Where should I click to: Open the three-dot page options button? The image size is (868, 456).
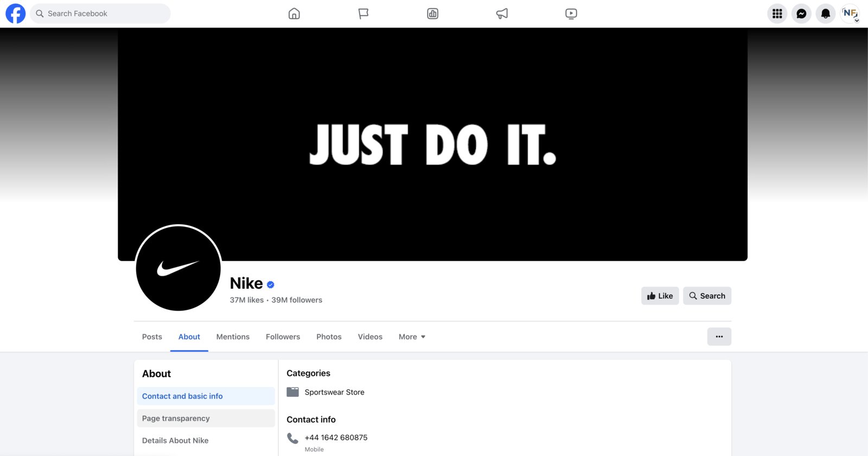click(719, 337)
